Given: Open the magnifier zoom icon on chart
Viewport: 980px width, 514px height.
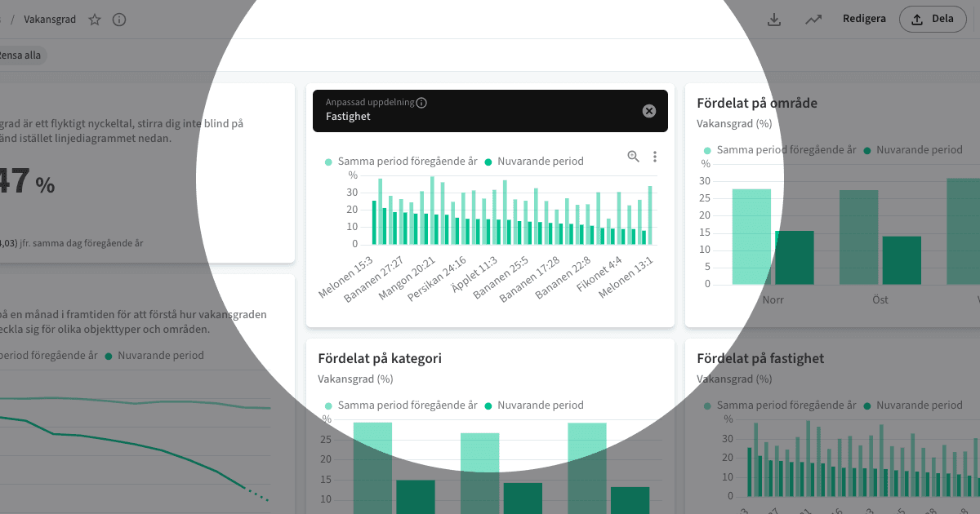Looking at the screenshot, I should tap(633, 157).
